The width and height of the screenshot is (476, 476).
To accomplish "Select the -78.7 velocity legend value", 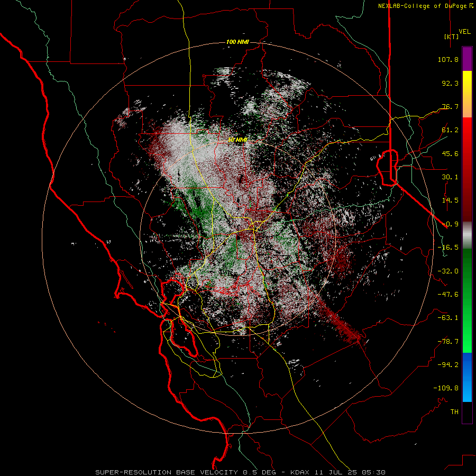I will tap(448, 342).
